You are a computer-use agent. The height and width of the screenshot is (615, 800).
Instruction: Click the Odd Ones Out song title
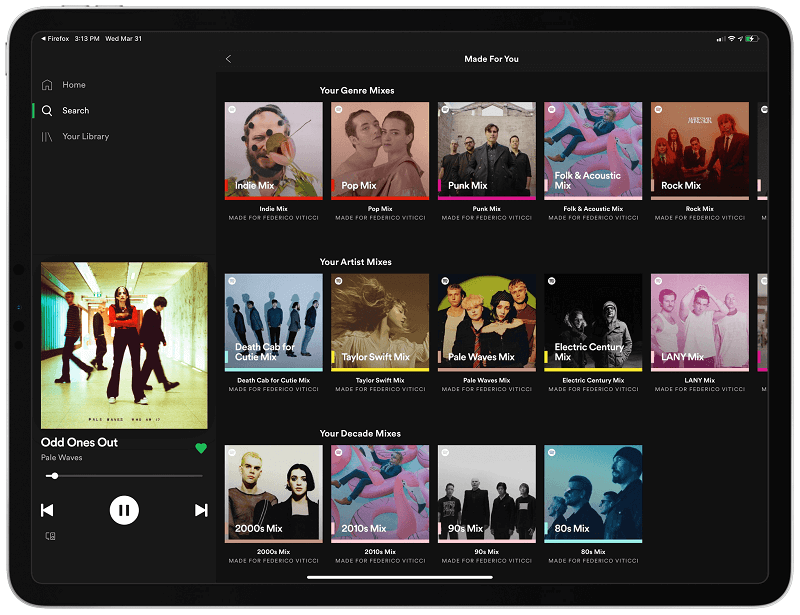pyautogui.click(x=79, y=442)
